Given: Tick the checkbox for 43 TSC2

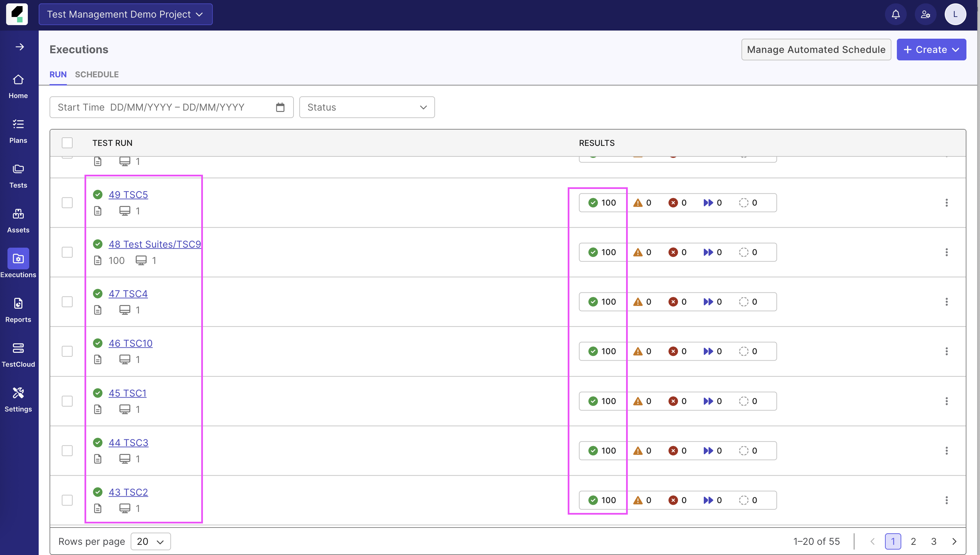Looking at the screenshot, I should (67, 500).
